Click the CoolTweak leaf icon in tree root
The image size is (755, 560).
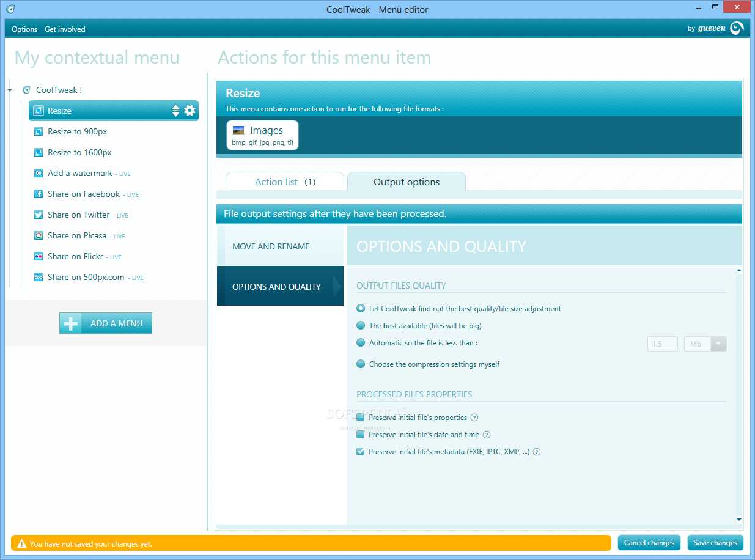26,90
